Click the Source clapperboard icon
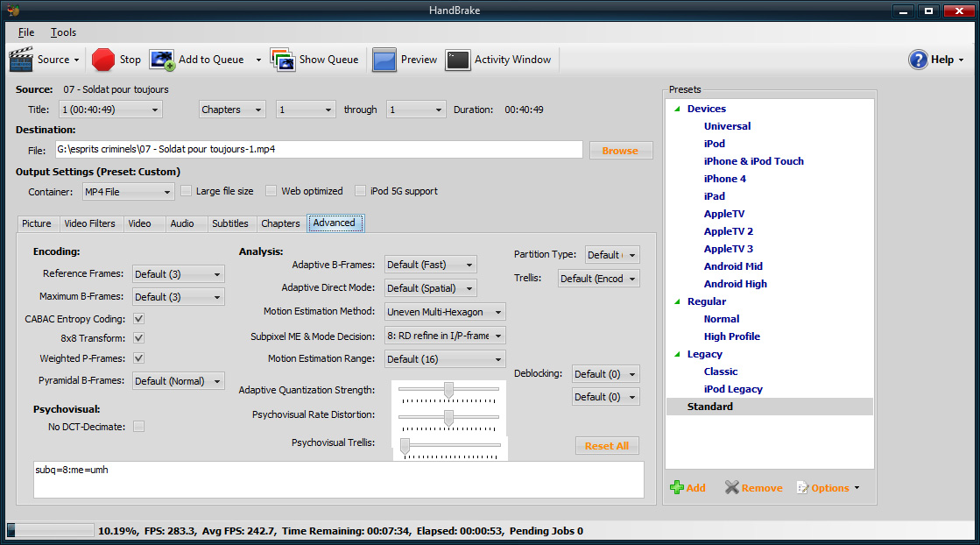 (21, 60)
